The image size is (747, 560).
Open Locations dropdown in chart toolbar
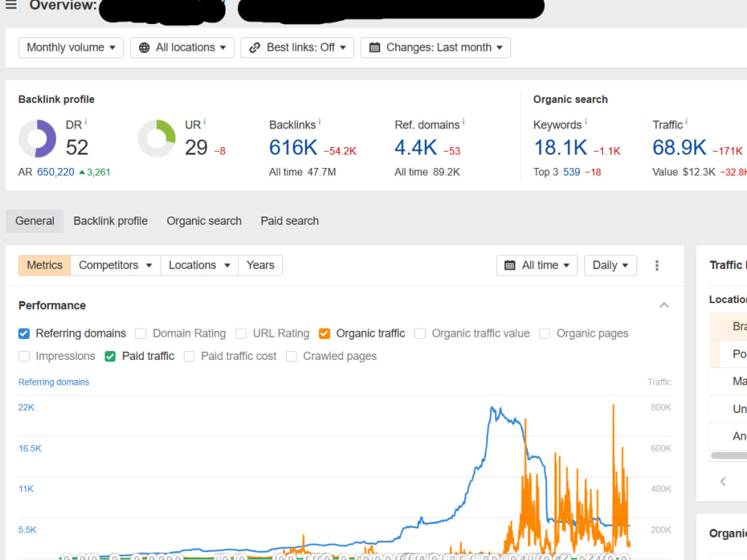[199, 265]
